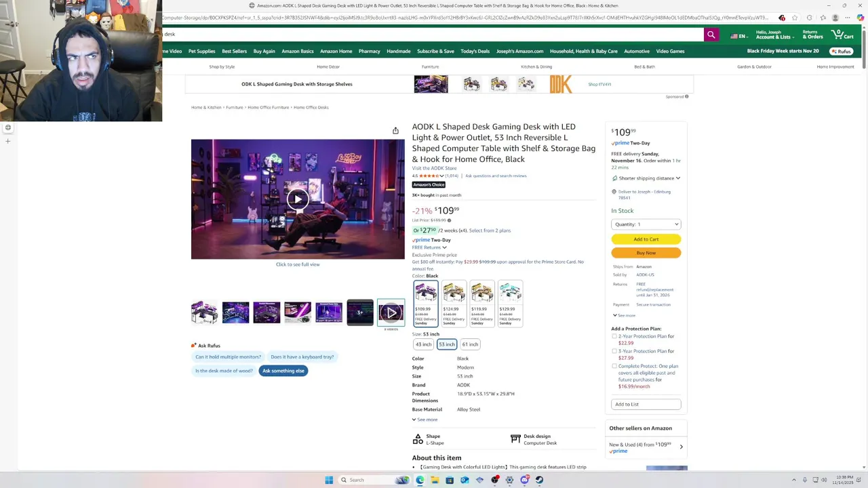Select the color swatch priced $129.99
The image size is (868, 488).
[x=510, y=304]
